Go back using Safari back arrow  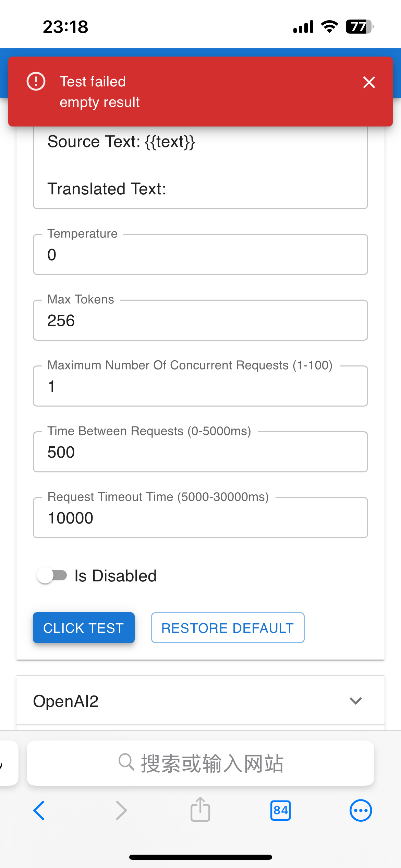39,810
